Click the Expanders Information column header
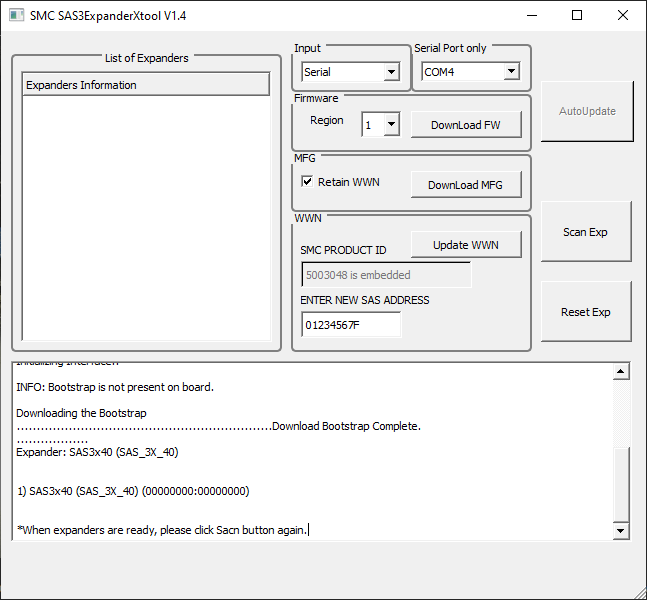647x600 pixels. click(145, 85)
